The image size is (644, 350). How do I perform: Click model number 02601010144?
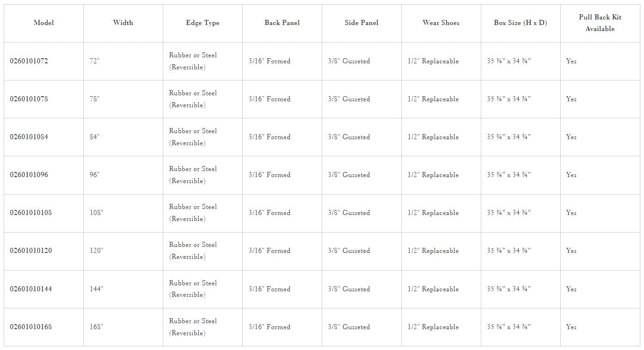point(31,289)
